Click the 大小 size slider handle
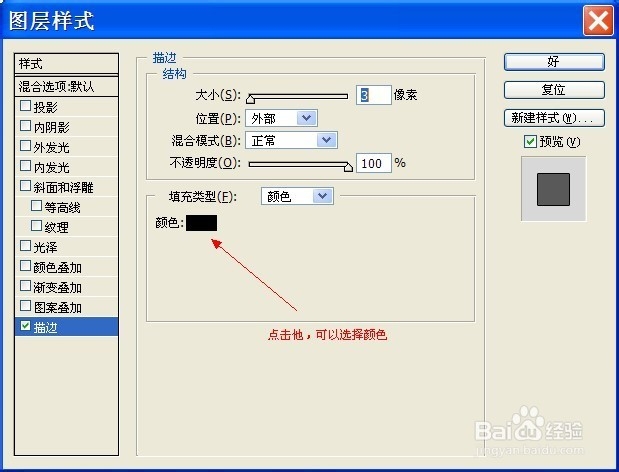Viewport: 619px width, 472px height. point(251,98)
